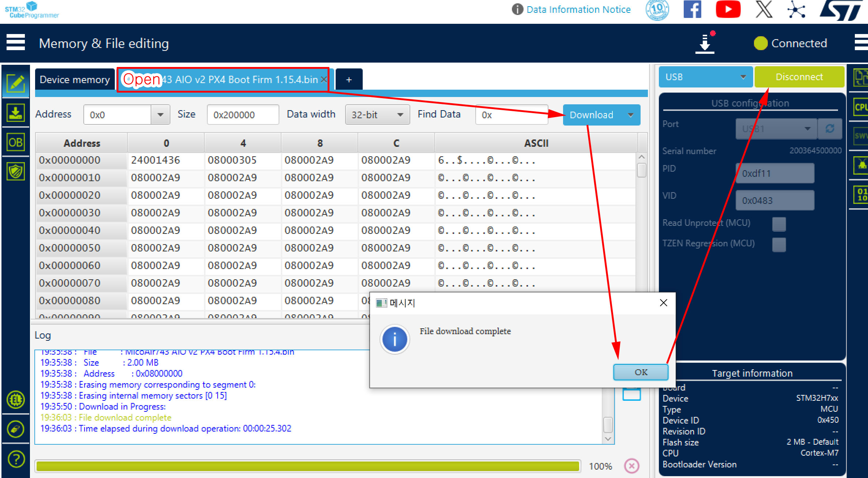Expand the Data width 32-bit dropdown

(x=377, y=115)
